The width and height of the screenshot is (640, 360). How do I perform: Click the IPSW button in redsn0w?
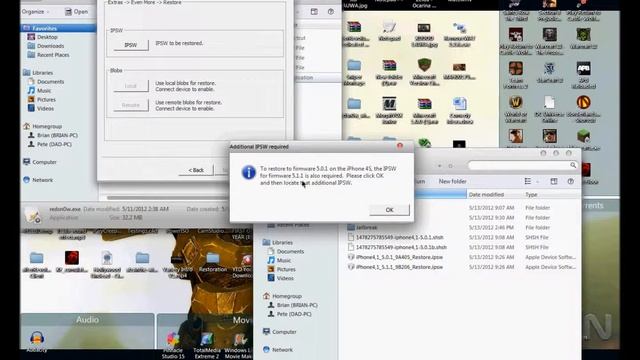131,45
